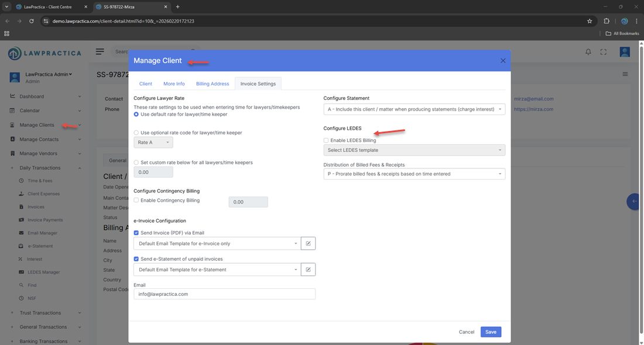
Task: Open Invoice Payments in sidebar
Action: pyautogui.click(x=45, y=220)
